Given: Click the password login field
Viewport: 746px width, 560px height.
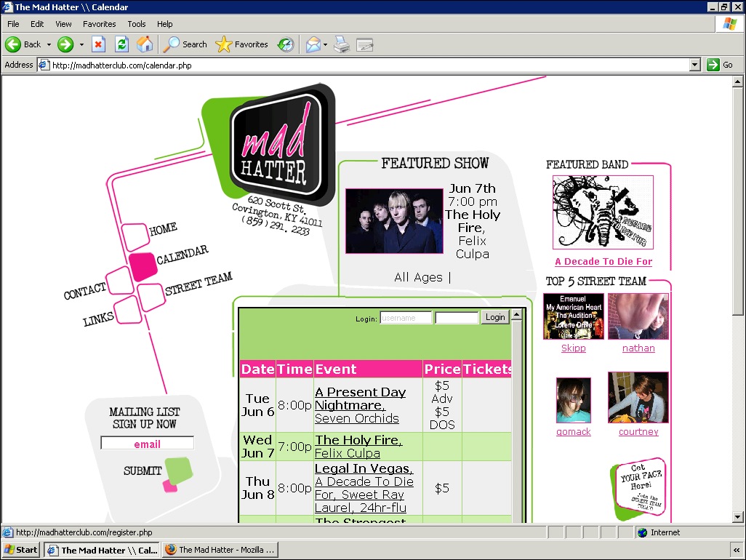Looking at the screenshot, I should click(457, 318).
